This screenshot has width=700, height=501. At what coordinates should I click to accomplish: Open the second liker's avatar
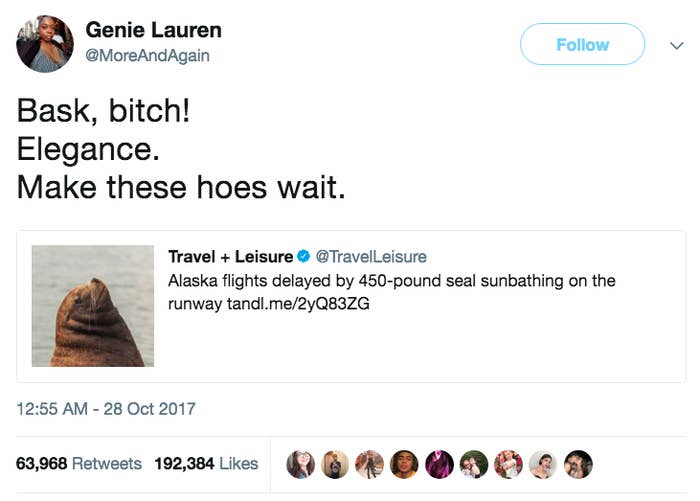[335, 464]
